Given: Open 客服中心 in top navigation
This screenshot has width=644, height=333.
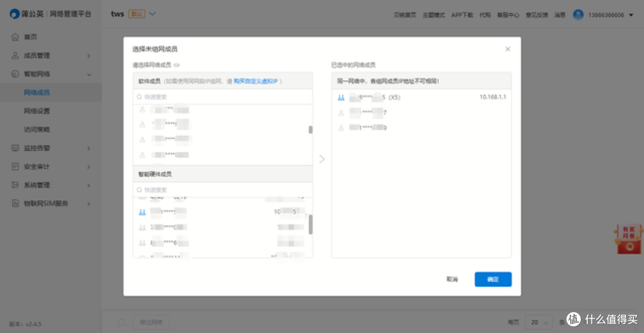Looking at the screenshot, I should click(x=508, y=15).
